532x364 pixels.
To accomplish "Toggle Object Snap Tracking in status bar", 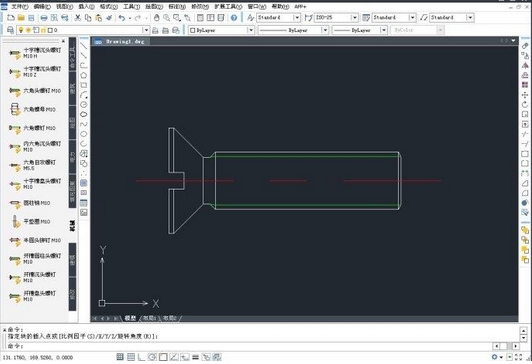I will point(174,357).
